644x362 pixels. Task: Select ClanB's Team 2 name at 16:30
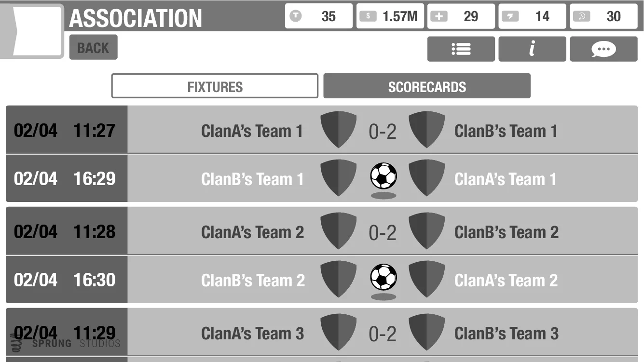(x=253, y=280)
